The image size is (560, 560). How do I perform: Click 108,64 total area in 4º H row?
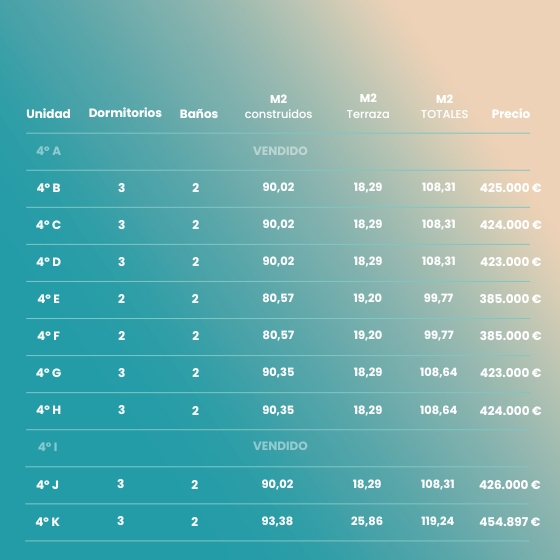click(x=439, y=410)
